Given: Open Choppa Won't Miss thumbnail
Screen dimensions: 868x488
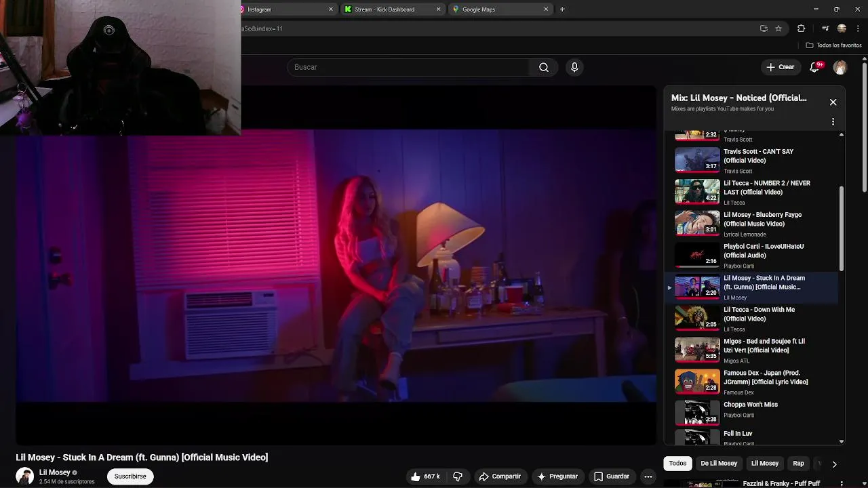Looking at the screenshot, I should point(697,413).
